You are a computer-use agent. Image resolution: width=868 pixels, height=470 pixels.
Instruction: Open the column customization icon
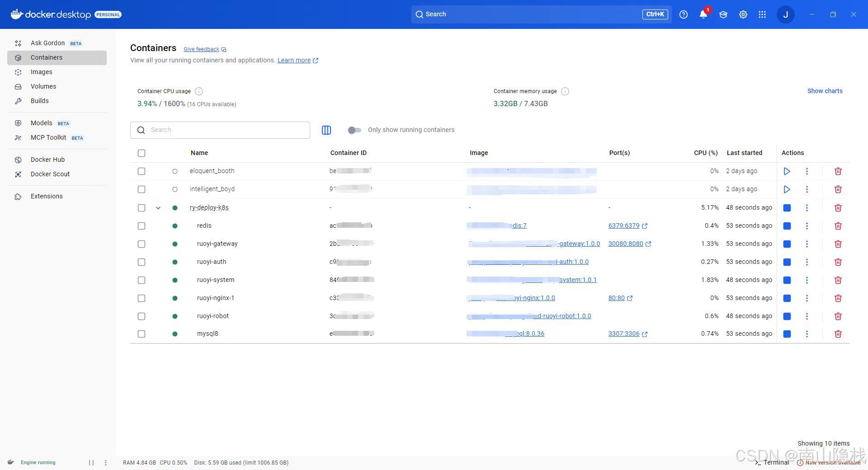pyautogui.click(x=326, y=130)
